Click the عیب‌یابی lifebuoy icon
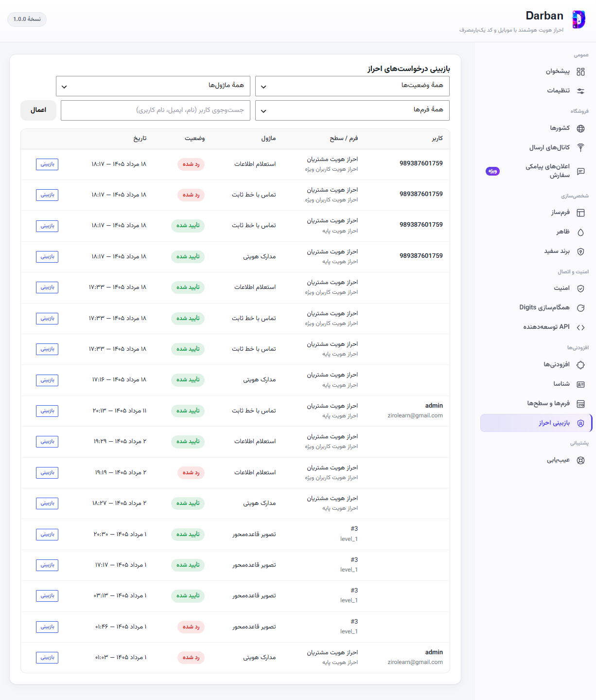Image resolution: width=596 pixels, height=700 pixels. coord(580,460)
